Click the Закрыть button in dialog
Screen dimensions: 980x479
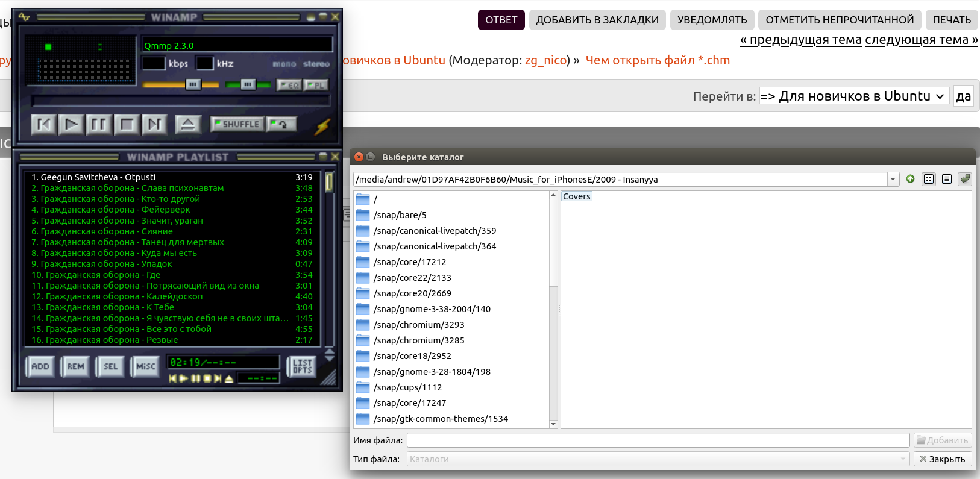click(x=943, y=459)
